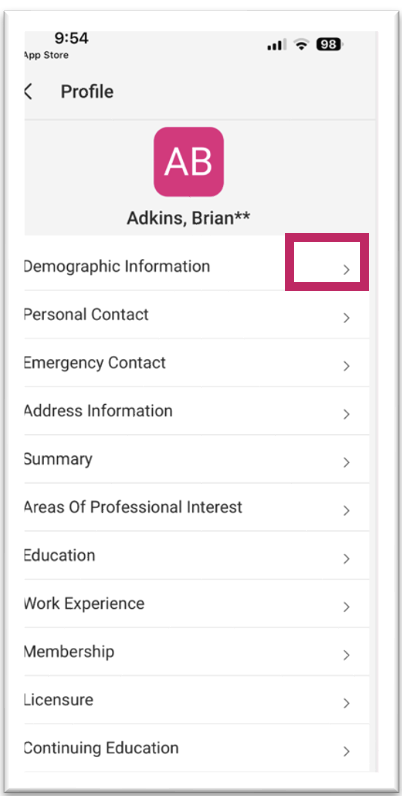Open the Membership entry

[x=196, y=652]
